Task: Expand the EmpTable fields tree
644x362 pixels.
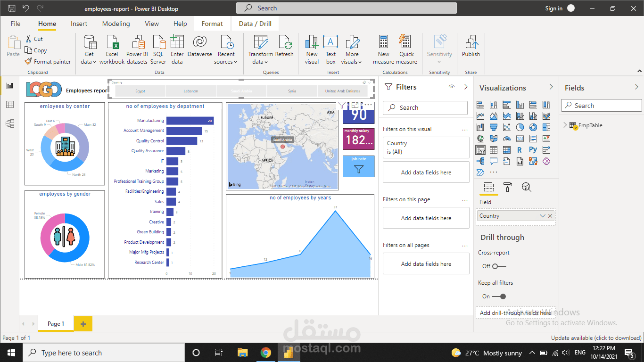Action: coord(565,125)
